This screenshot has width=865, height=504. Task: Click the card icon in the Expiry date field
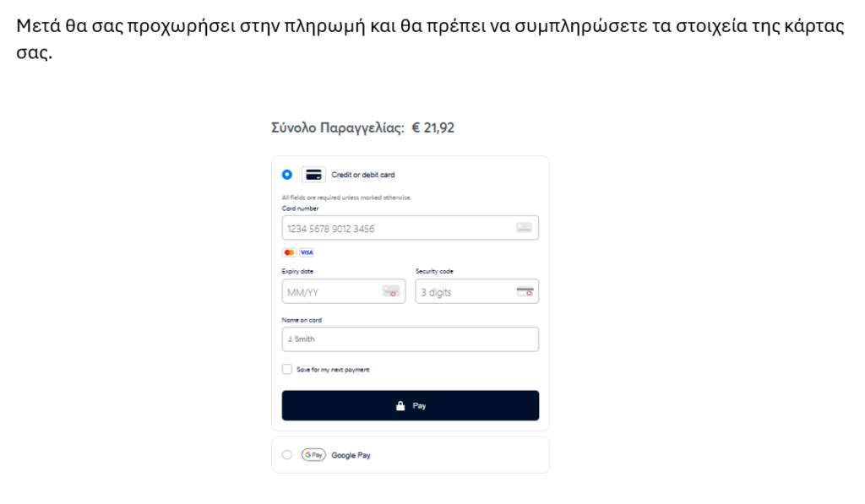click(x=390, y=292)
